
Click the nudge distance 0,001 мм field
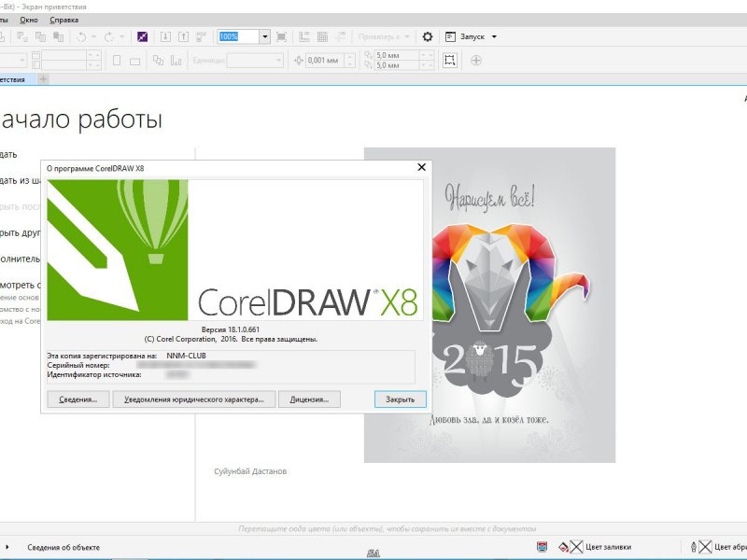(325, 61)
